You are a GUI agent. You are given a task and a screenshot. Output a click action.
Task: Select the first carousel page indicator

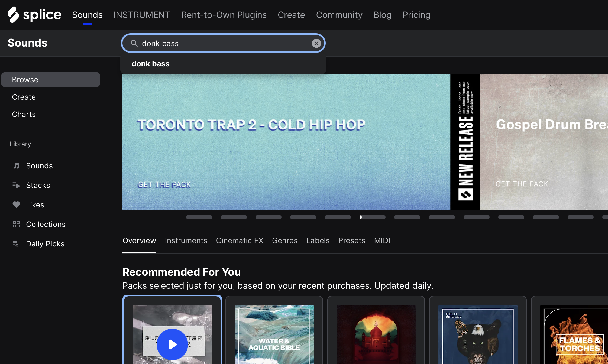[199, 217]
